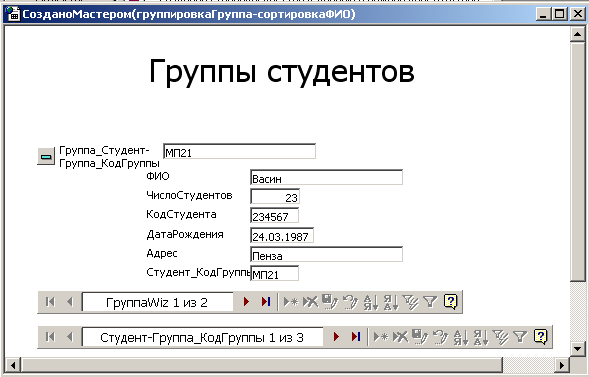The image size is (589, 377).
Task: Select the ЧислоСтудентов field showing 23
Action: pyautogui.click(x=275, y=196)
